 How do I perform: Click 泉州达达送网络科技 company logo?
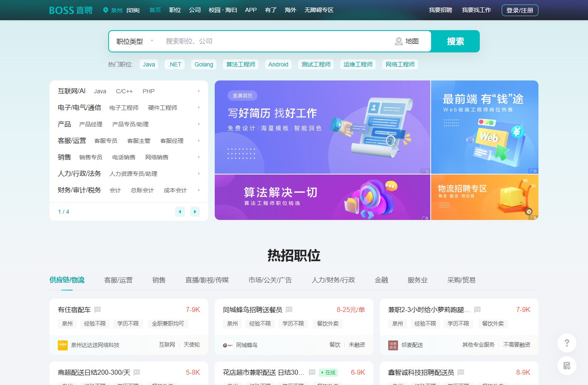(63, 345)
